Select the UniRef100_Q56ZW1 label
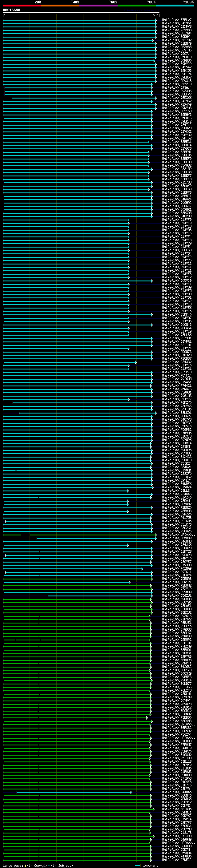The image size is (197, 868). [176, 596]
